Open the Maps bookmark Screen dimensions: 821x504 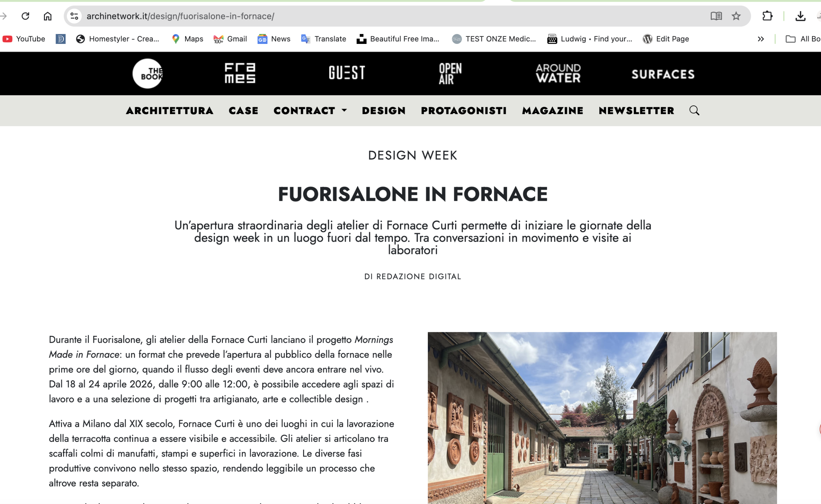pos(187,39)
